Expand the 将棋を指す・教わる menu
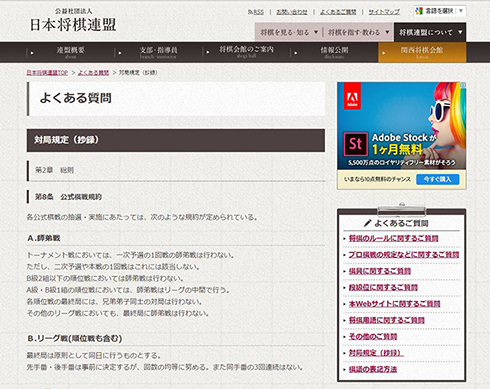Image resolution: width=490 pixels, height=389 pixels. pos(359,32)
